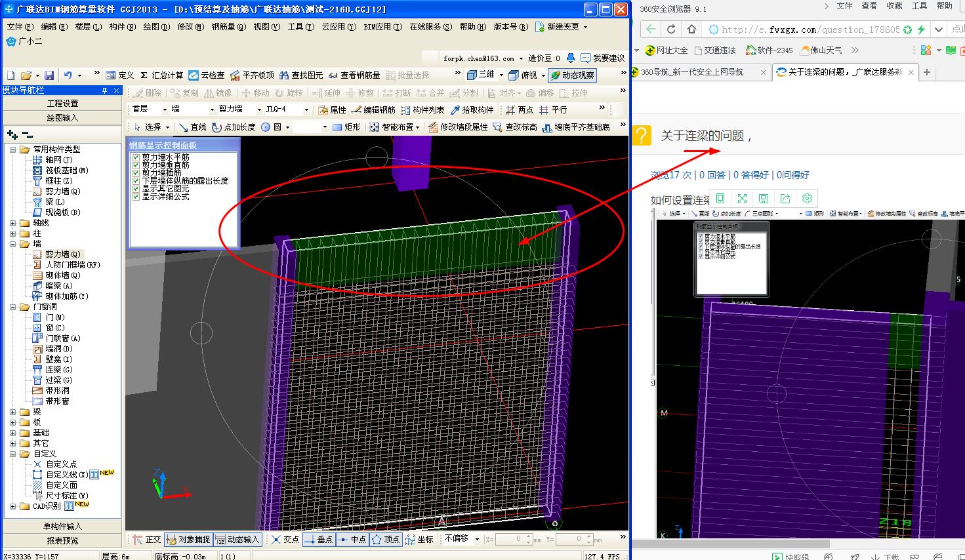Click 我要建议 suggestion button

click(x=603, y=58)
